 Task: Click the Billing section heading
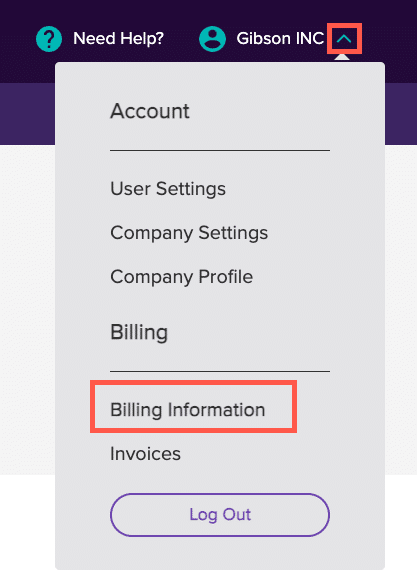pyautogui.click(x=139, y=332)
